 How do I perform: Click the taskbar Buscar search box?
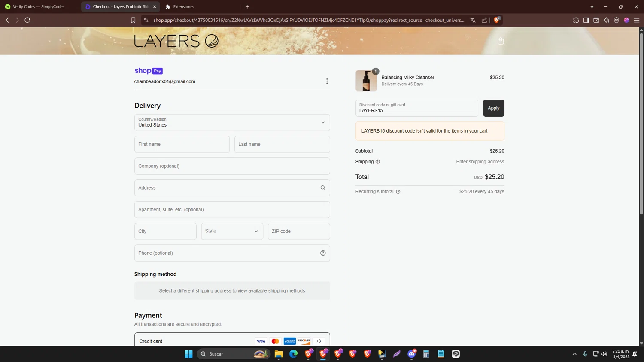click(234, 354)
